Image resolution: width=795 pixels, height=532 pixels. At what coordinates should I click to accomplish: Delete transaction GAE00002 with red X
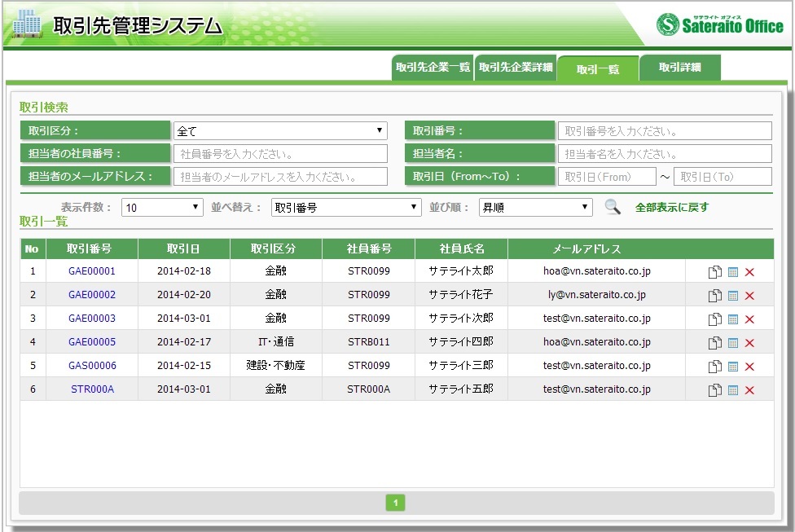(x=749, y=296)
